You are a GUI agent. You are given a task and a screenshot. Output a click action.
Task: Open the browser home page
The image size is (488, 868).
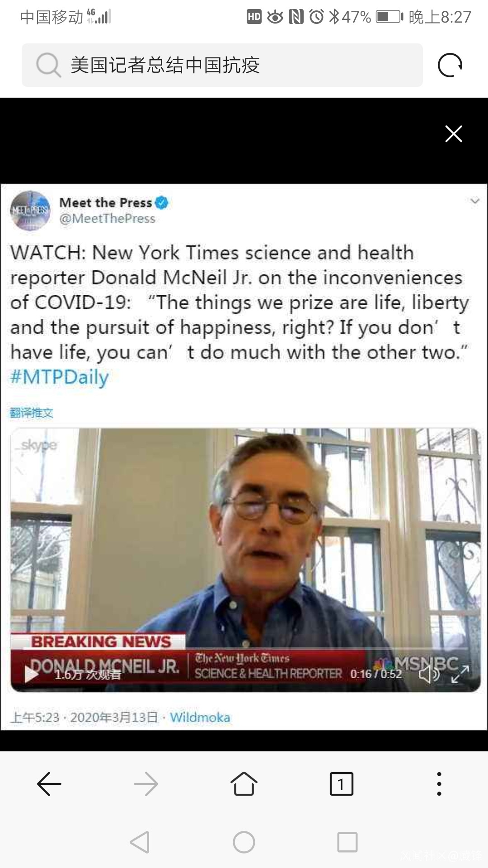click(x=244, y=784)
